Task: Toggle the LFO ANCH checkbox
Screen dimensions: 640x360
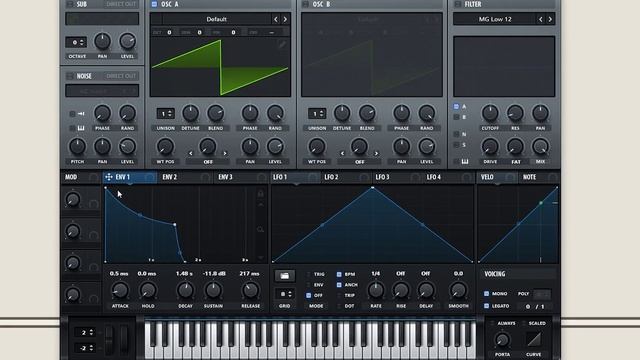Action: (x=339, y=285)
